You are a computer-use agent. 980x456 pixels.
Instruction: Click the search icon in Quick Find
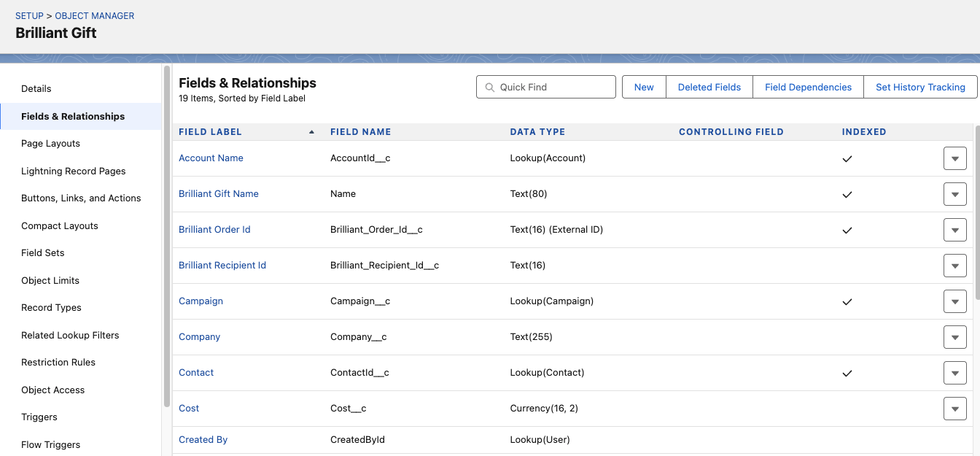(x=489, y=87)
